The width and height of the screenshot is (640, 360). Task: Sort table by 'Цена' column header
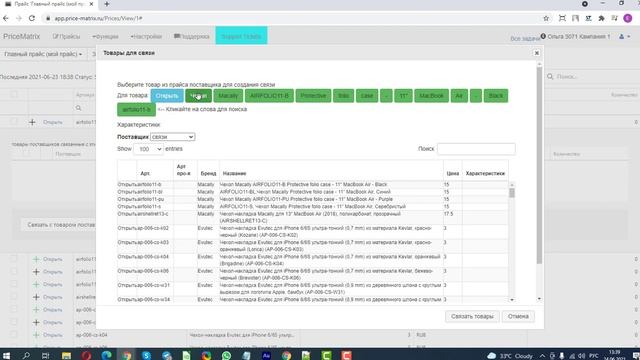pyautogui.click(x=453, y=173)
